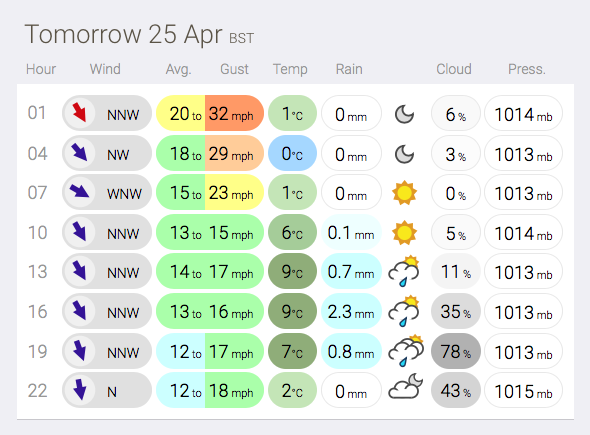The width and height of the screenshot is (590, 435).
Task: Click the 78% cloud cover pill
Action: pos(456,351)
